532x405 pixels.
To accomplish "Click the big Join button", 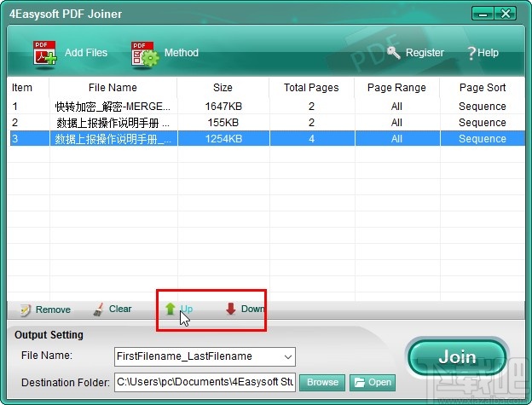I will [457, 357].
